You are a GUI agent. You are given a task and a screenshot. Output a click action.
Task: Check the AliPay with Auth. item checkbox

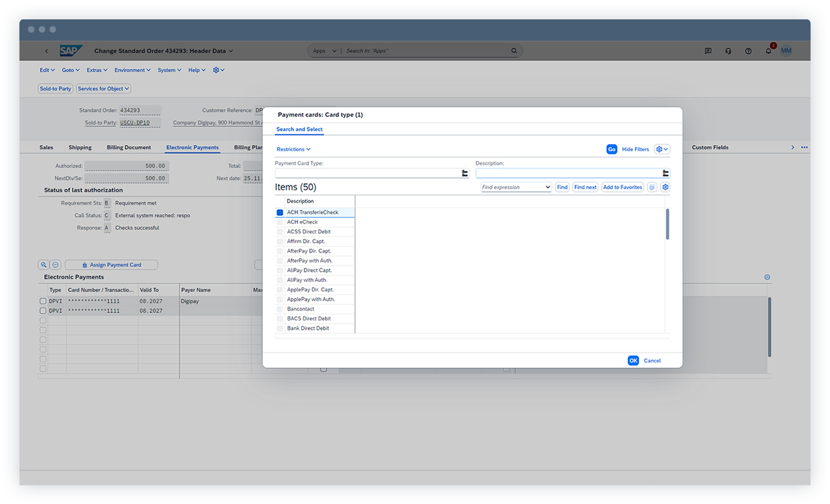point(279,279)
